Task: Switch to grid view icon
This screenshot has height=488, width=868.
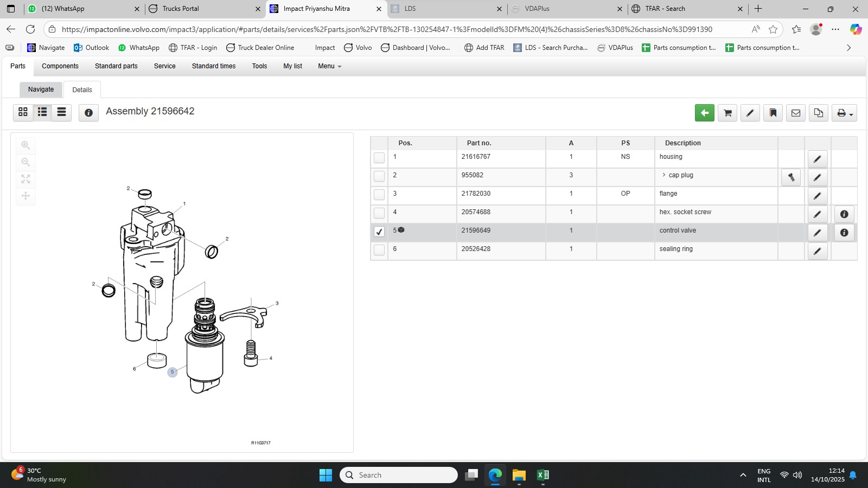Action: (23, 112)
